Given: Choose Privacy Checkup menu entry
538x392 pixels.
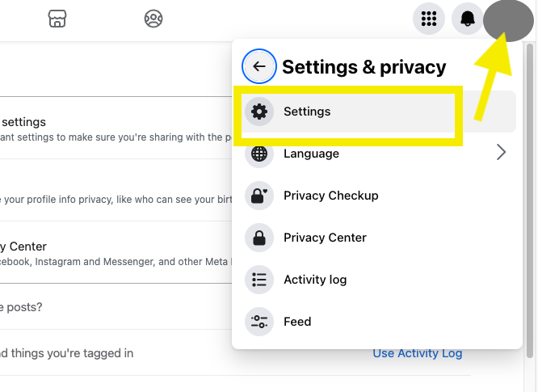Looking at the screenshot, I should point(331,196).
